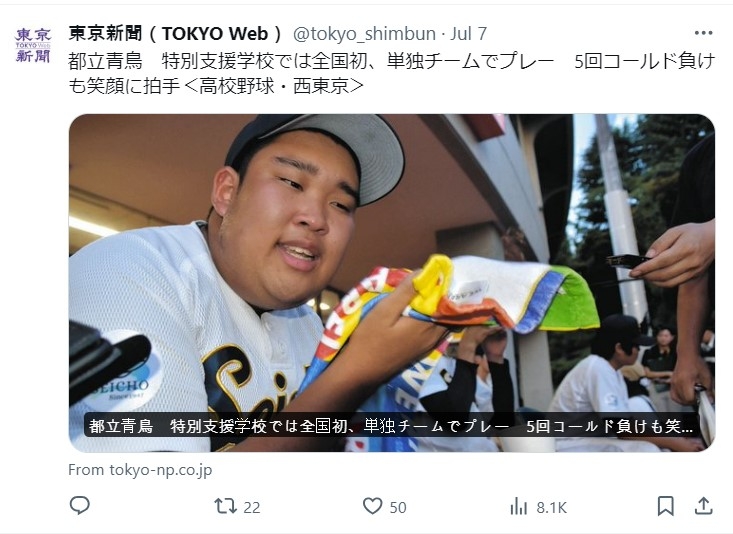Open the reply comment icon
This screenshot has height=534, width=733.
click(x=79, y=505)
